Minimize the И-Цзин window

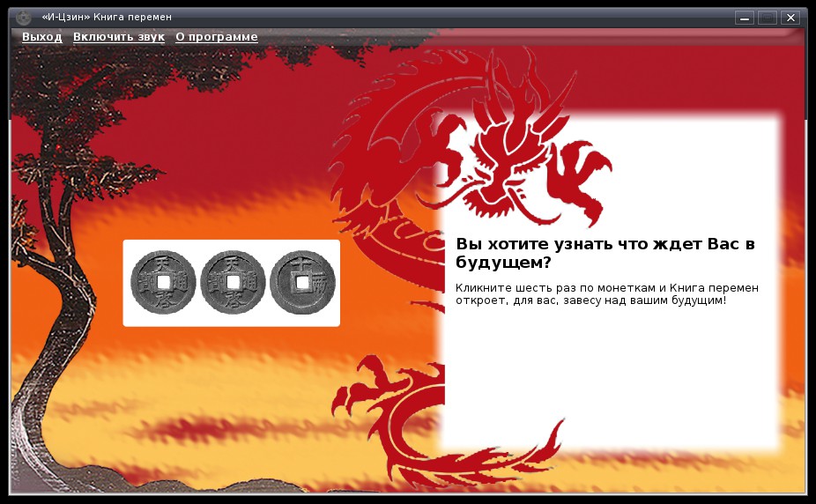(x=745, y=18)
